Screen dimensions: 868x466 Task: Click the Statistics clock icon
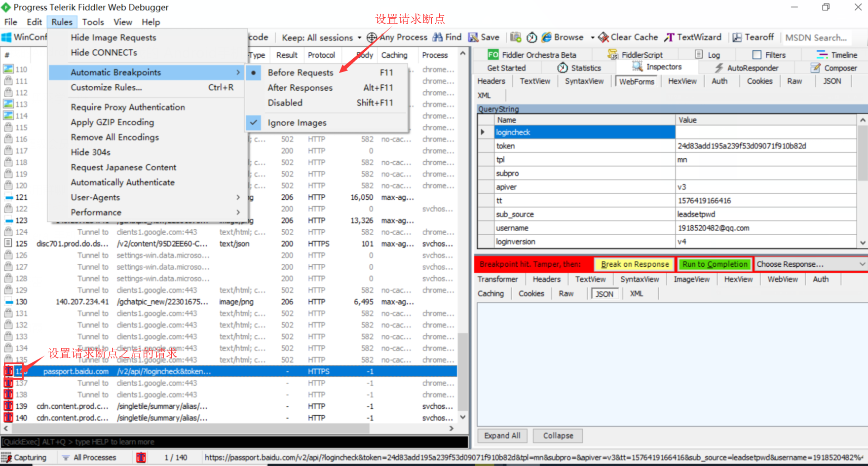point(563,68)
